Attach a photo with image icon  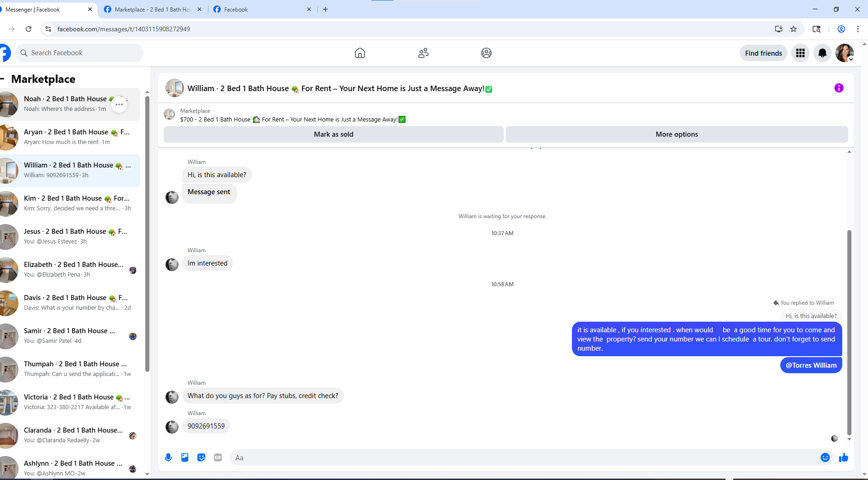click(185, 457)
